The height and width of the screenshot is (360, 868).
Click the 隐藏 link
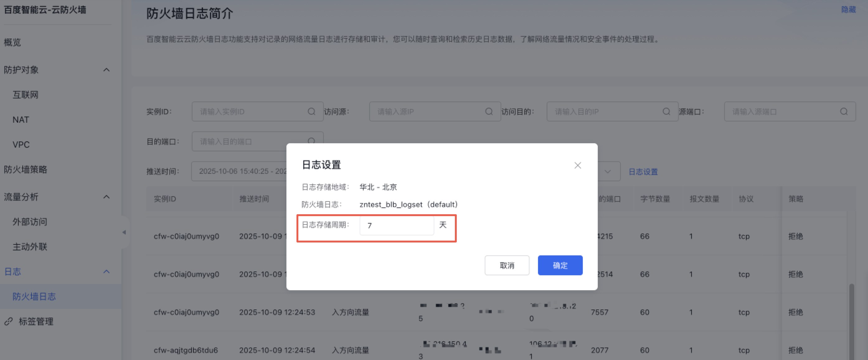(x=848, y=9)
